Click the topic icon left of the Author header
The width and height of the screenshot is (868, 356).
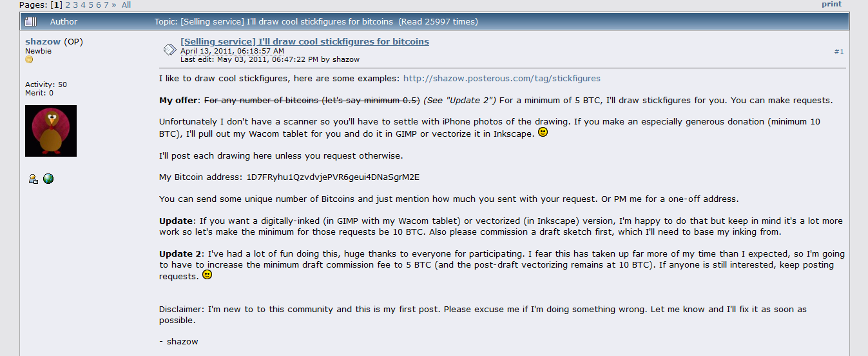click(x=31, y=22)
